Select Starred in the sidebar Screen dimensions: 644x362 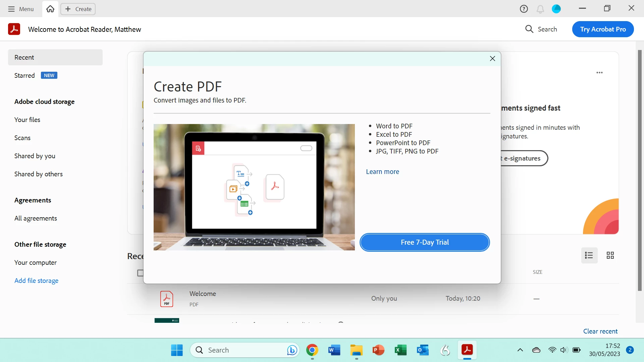(x=24, y=75)
